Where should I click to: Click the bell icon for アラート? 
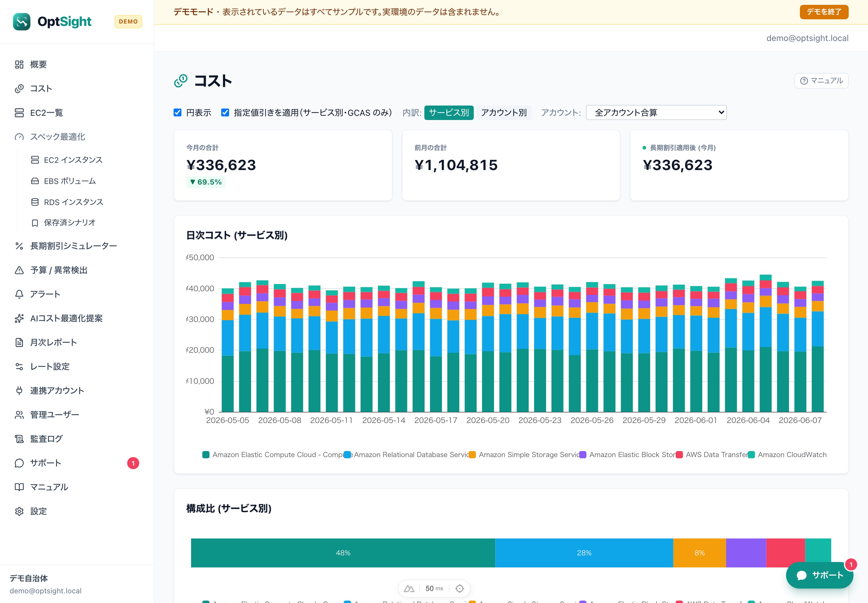[19, 294]
